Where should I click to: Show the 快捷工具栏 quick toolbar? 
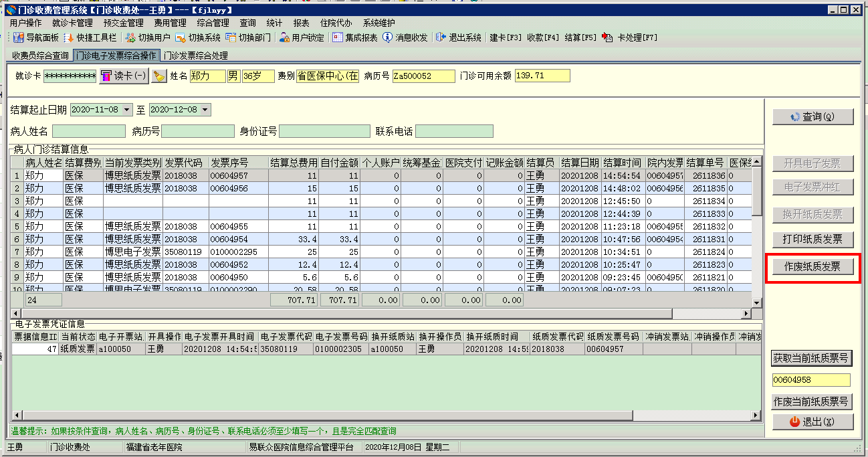tap(90, 37)
